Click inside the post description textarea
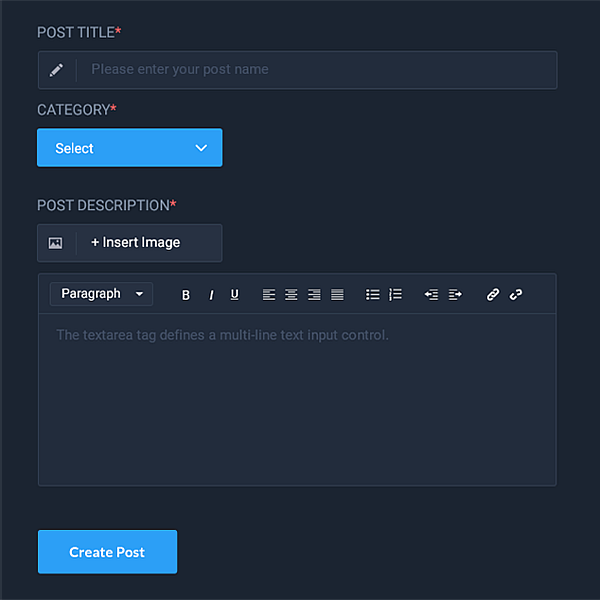 click(297, 400)
